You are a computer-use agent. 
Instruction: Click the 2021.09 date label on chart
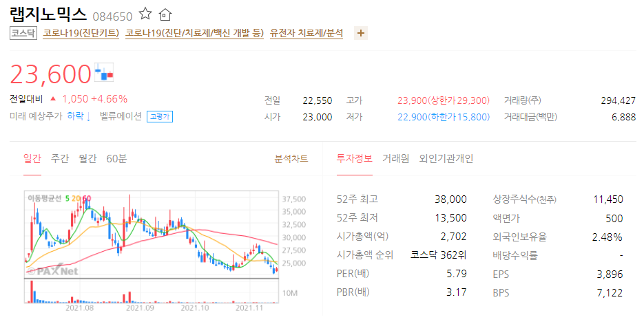click(x=140, y=308)
